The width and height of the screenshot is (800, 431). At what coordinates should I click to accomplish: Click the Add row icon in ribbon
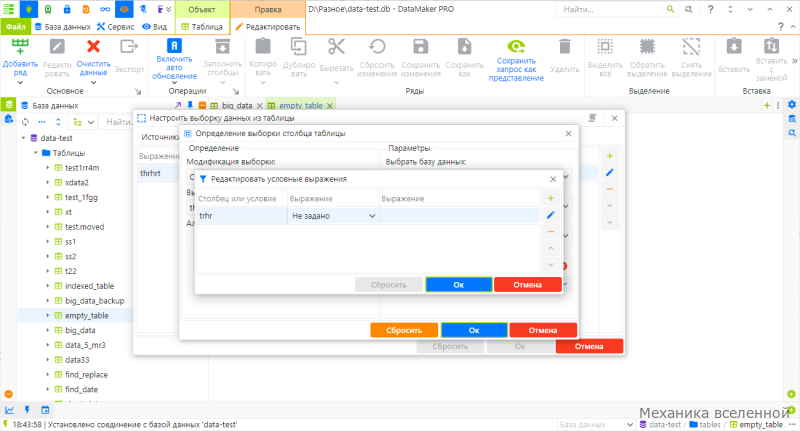[20, 46]
